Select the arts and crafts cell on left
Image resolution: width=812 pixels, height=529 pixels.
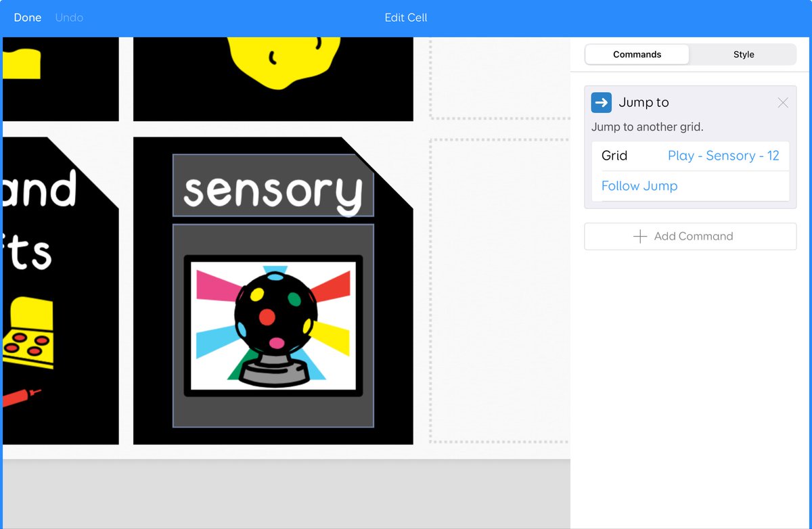(60, 291)
